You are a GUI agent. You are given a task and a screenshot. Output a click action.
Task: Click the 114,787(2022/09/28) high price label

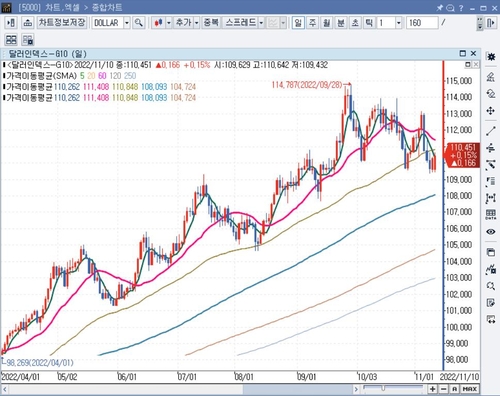point(307,85)
